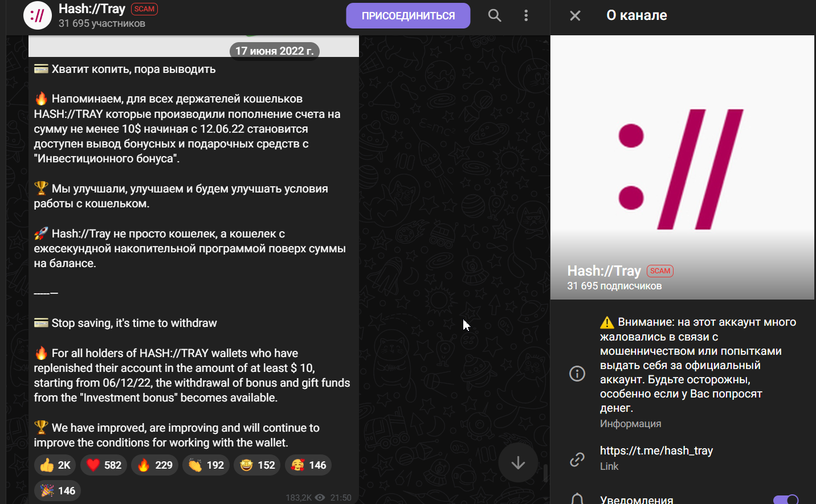Open https://t.me/hash_tray link
The image size is (816, 504).
coord(656,450)
